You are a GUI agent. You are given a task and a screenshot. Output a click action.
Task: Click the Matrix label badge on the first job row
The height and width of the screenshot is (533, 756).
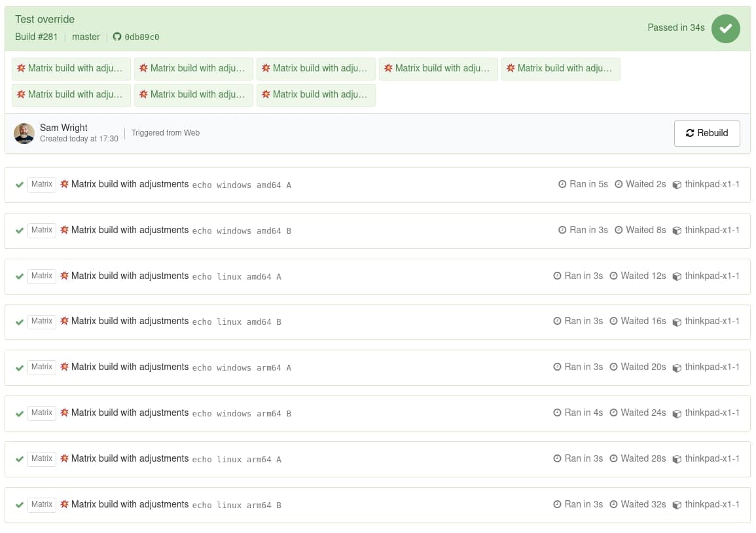click(41, 184)
